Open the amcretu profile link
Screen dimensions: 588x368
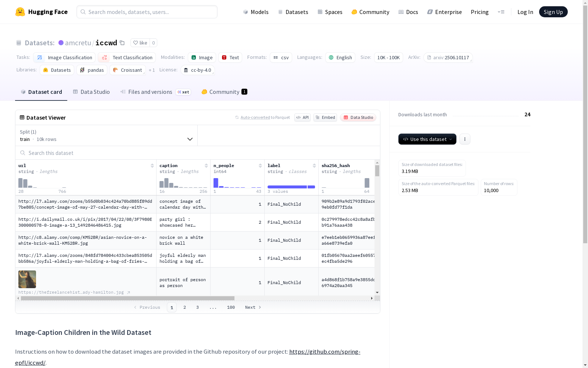(78, 43)
